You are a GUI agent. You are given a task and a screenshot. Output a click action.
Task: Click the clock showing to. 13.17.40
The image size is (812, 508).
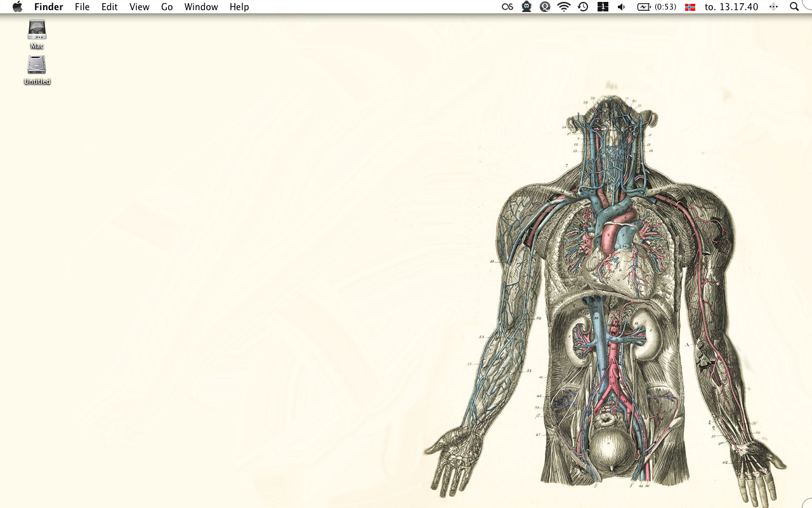coord(731,7)
